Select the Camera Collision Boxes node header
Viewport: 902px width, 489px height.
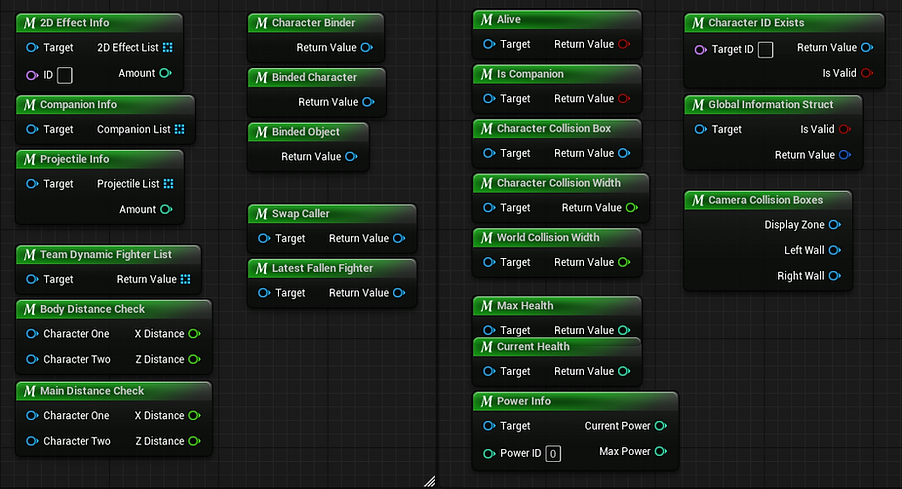tap(768, 200)
